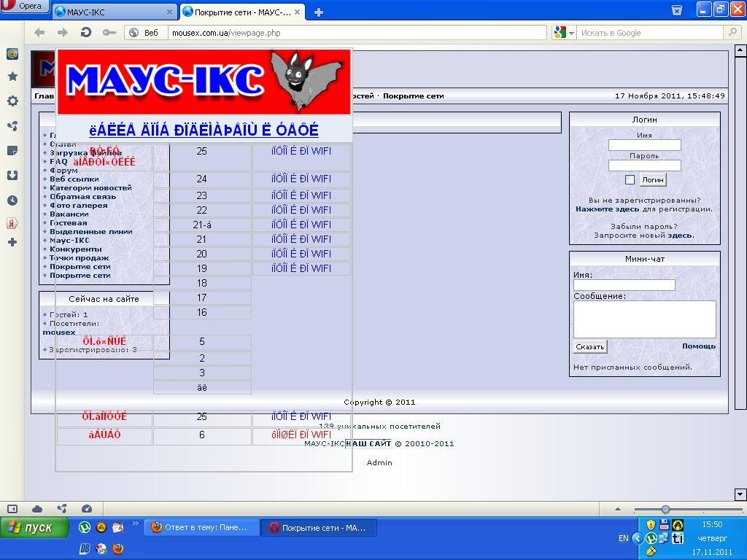Open the Выделенные линии link
This screenshot has height=560, width=747.
(x=91, y=231)
